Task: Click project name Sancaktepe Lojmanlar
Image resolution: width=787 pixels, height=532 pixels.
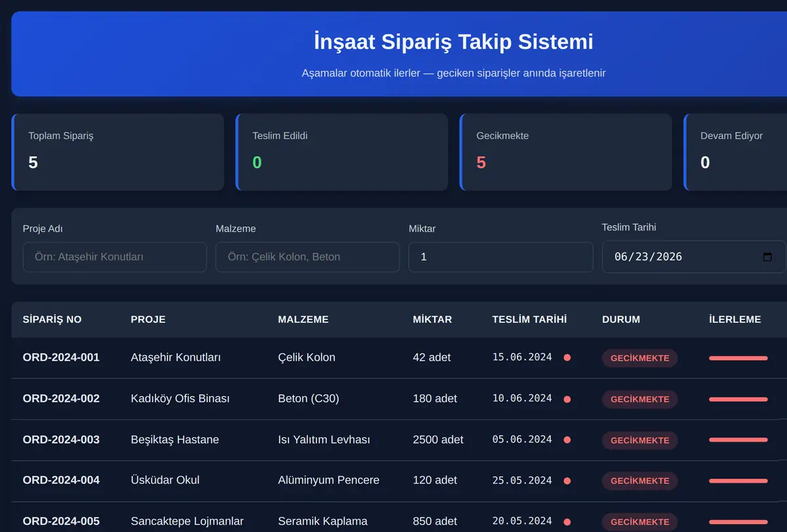Action: (187, 521)
